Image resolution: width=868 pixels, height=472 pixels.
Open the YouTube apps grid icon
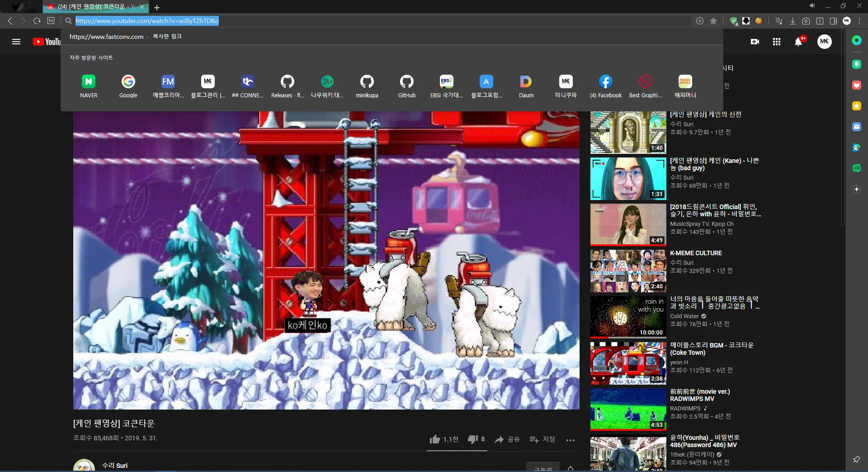point(777,42)
